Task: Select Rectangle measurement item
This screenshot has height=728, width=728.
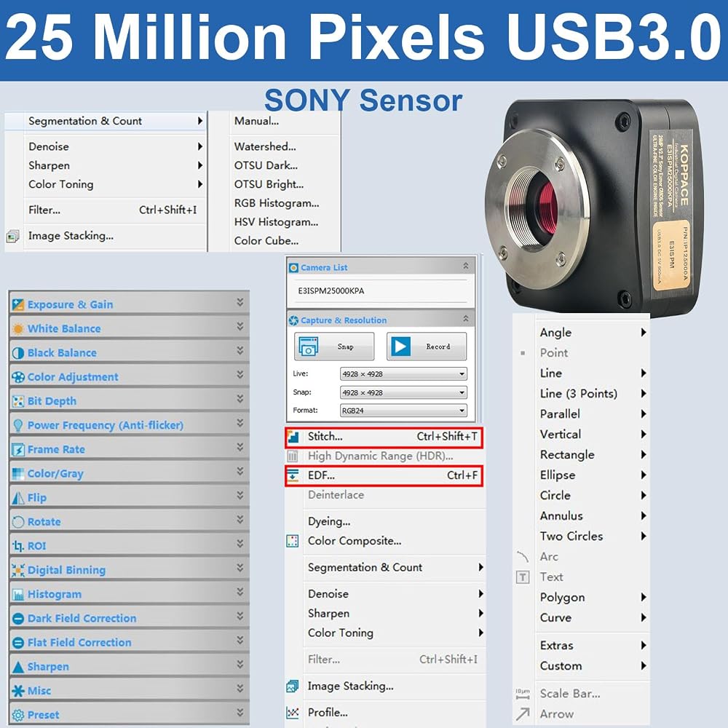Action: (567, 454)
